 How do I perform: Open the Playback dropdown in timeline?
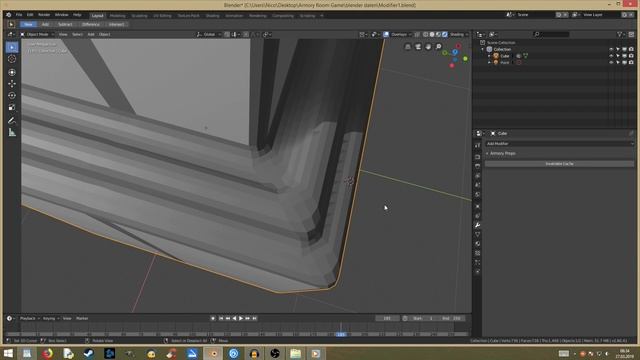coord(29,318)
